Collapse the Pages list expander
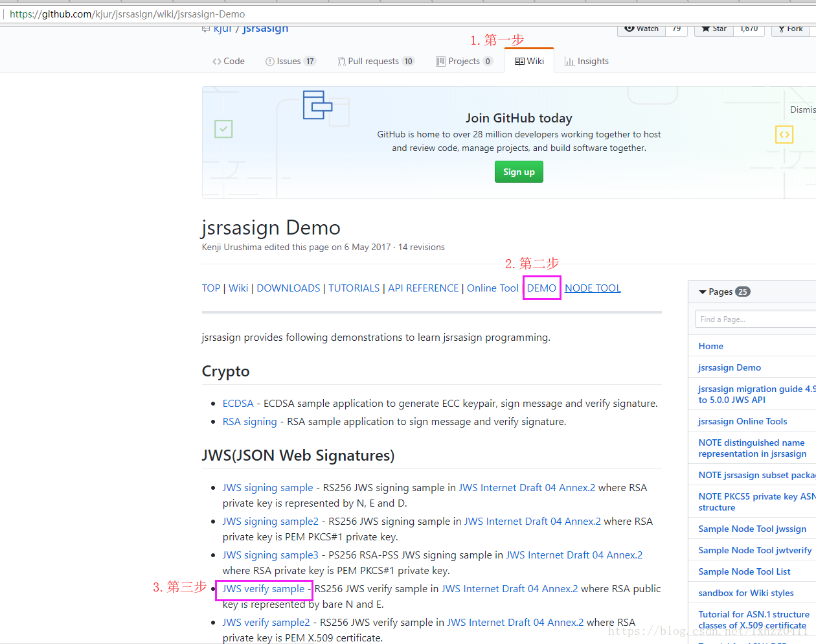 [x=703, y=292]
